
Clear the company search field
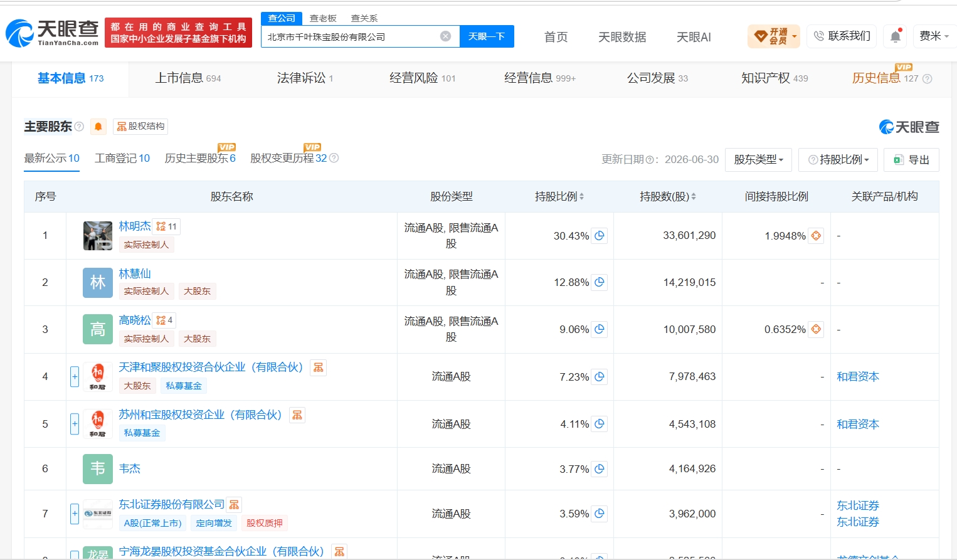[445, 36]
